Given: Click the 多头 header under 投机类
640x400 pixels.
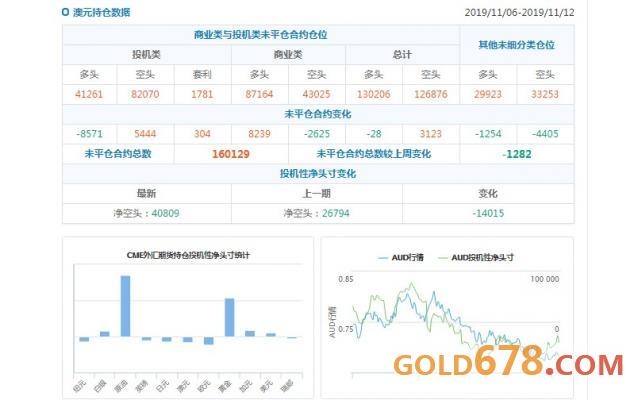Looking at the screenshot, I should (x=89, y=75).
